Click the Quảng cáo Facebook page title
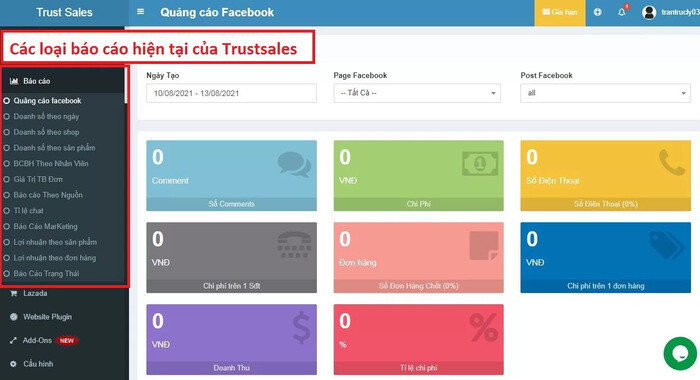The height and width of the screenshot is (380, 700). click(217, 13)
